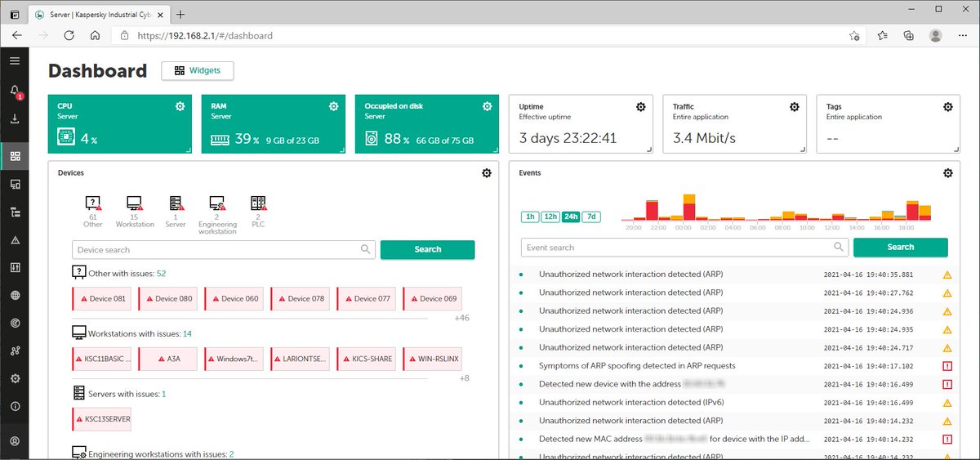This screenshot has height=460, width=980.
Task: Open the KICS-SHARE workstation tile
Action: tap(366, 359)
